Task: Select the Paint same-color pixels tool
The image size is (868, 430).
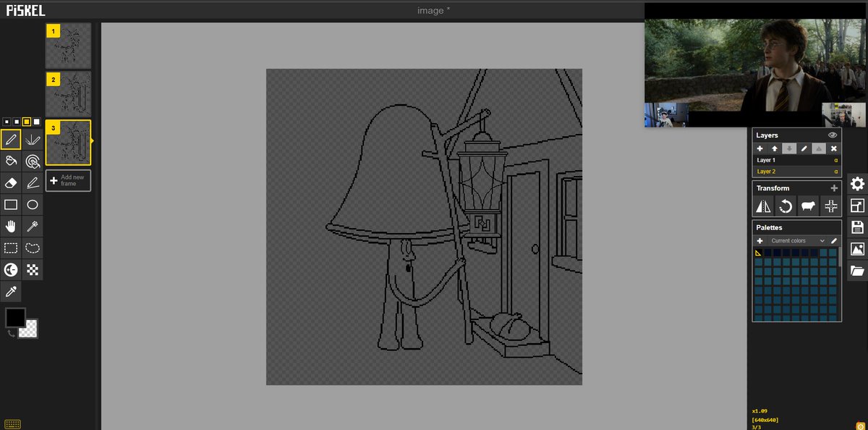Action: tap(33, 161)
